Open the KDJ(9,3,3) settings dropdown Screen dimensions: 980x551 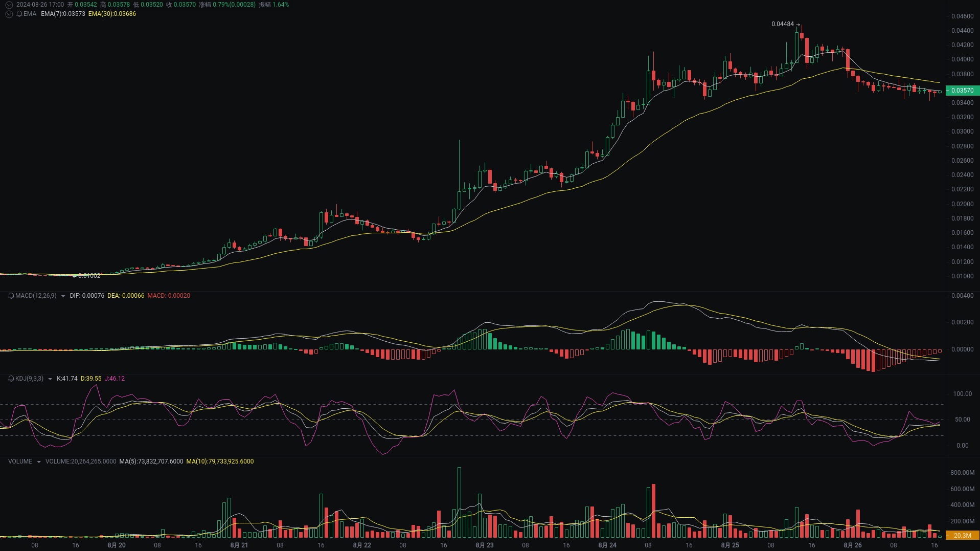click(50, 379)
